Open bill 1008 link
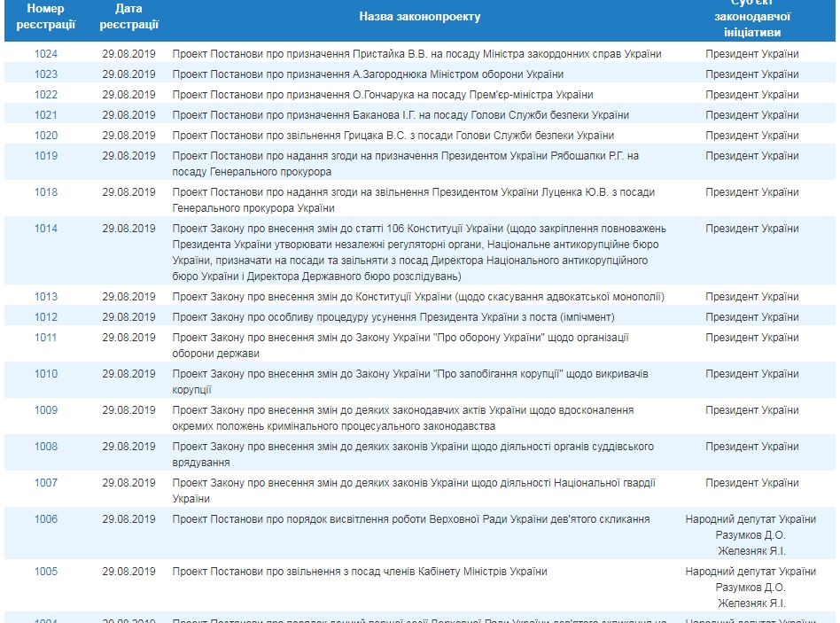Image resolution: width=840 pixels, height=623 pixels. (46, 447)
